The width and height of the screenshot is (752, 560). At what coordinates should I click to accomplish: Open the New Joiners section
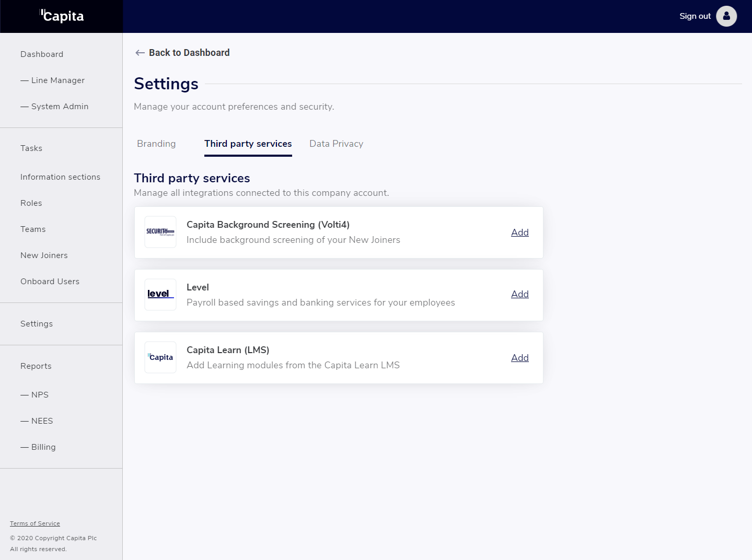coord(44,255)
